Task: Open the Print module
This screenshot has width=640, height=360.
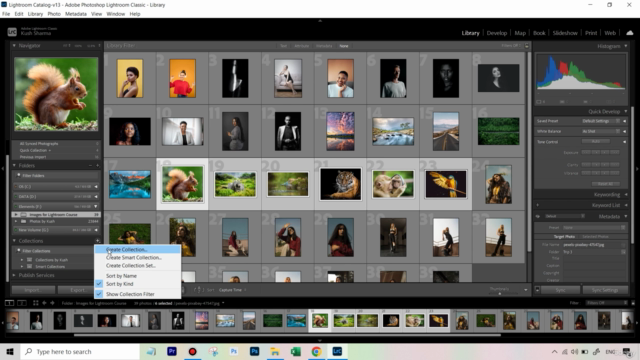Action: point(591,33)
